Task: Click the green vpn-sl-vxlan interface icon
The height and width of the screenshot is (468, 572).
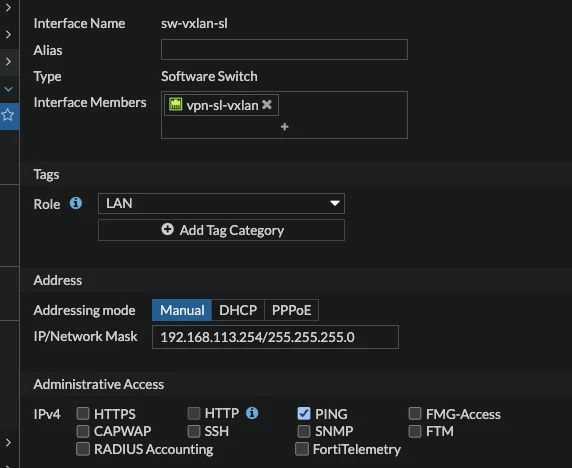Action: tap(175, 104)
